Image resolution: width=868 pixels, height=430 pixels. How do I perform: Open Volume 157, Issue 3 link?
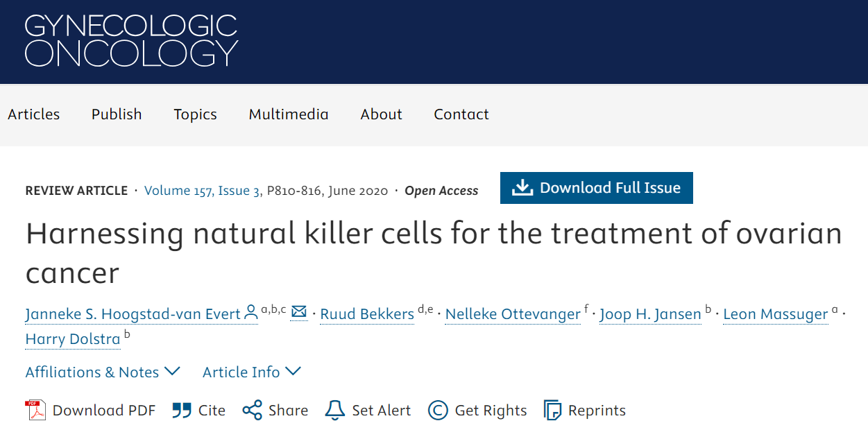(203, 191)
